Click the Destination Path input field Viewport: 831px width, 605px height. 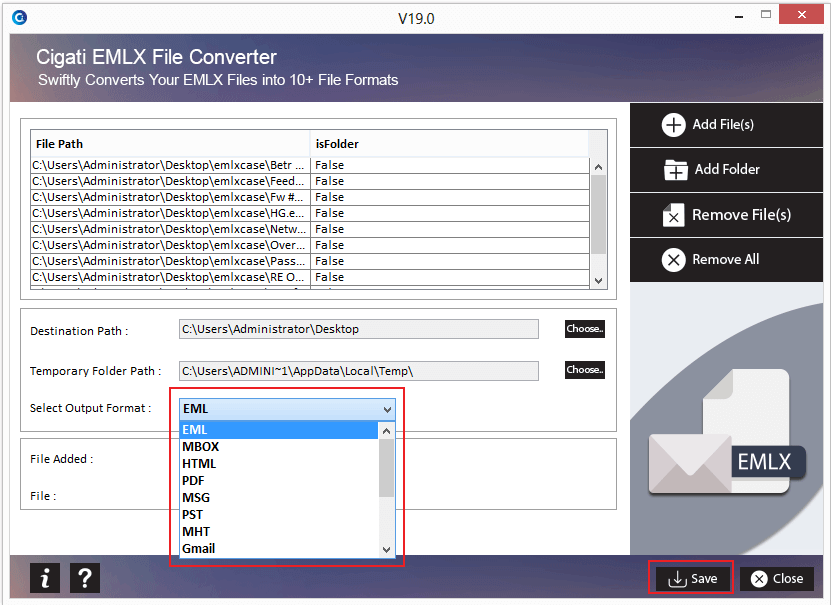359,329
